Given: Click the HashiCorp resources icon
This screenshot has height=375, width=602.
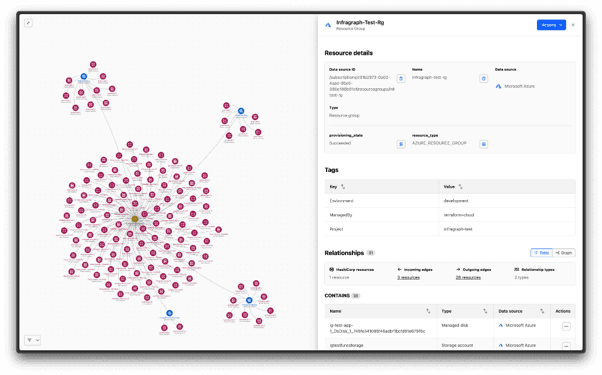Looking at the screenshot, I should (x=332, y=269).
